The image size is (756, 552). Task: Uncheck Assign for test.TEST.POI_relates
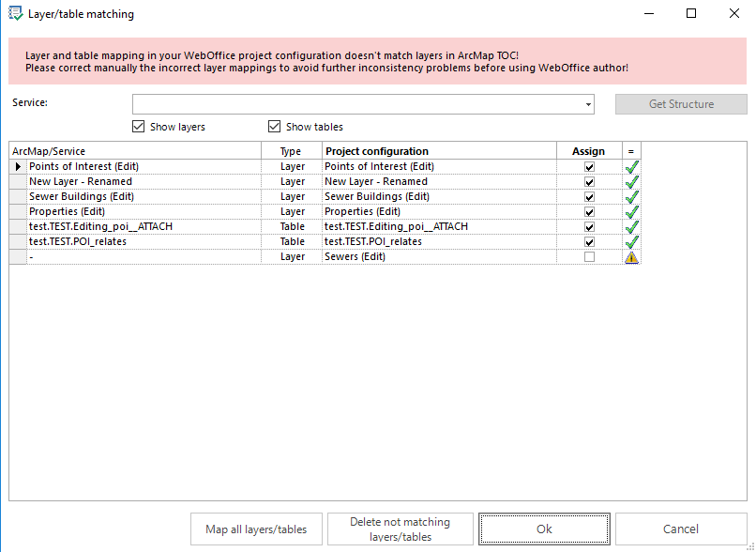[x=589, y=241]
